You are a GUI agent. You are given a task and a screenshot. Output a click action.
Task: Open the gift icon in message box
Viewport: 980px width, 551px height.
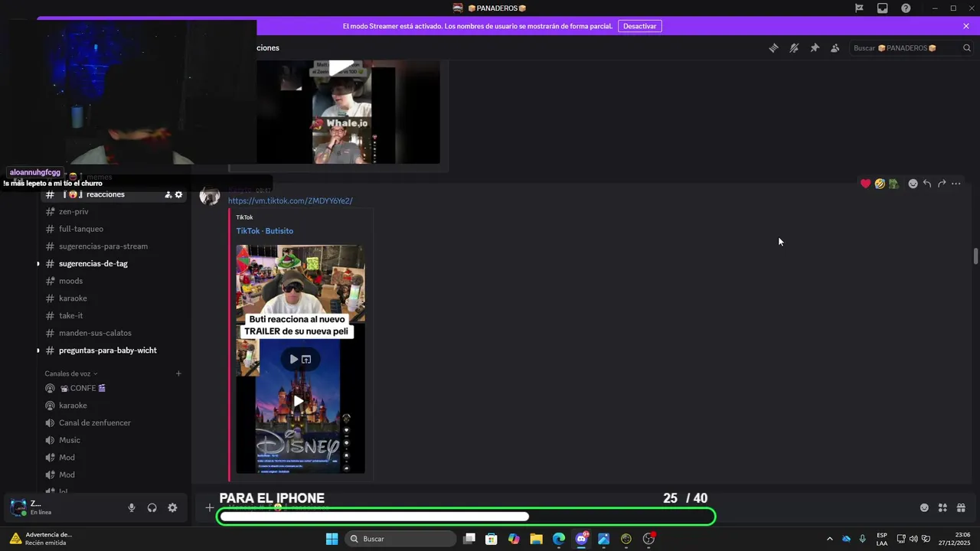[x=961, y=507]
